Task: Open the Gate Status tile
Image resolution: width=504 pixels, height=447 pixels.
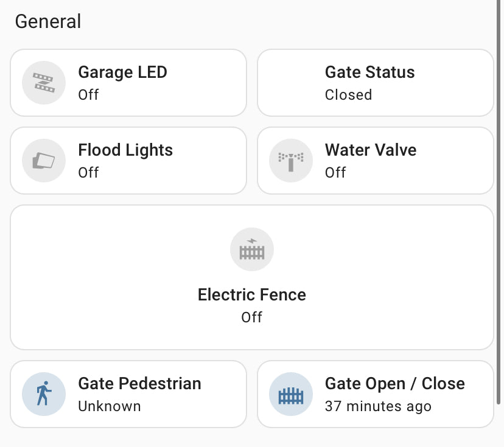Action: (369, 72)
